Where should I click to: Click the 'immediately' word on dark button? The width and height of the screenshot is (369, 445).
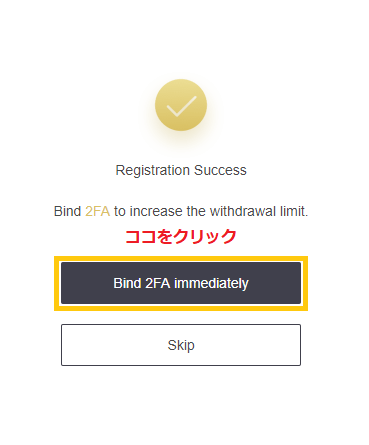coord(211,283)
